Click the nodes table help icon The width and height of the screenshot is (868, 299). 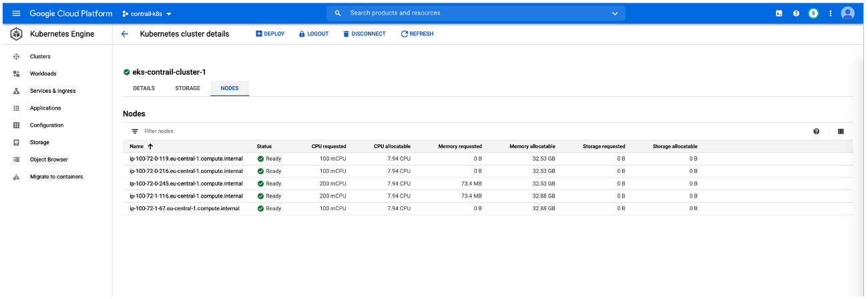(x=816, y=131)
